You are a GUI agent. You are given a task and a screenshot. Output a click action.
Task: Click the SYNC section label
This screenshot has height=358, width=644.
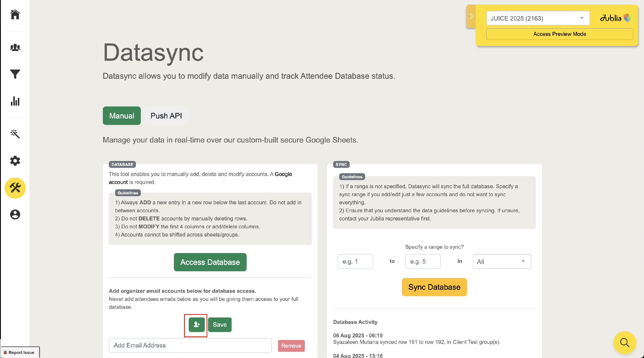(341, 164)
